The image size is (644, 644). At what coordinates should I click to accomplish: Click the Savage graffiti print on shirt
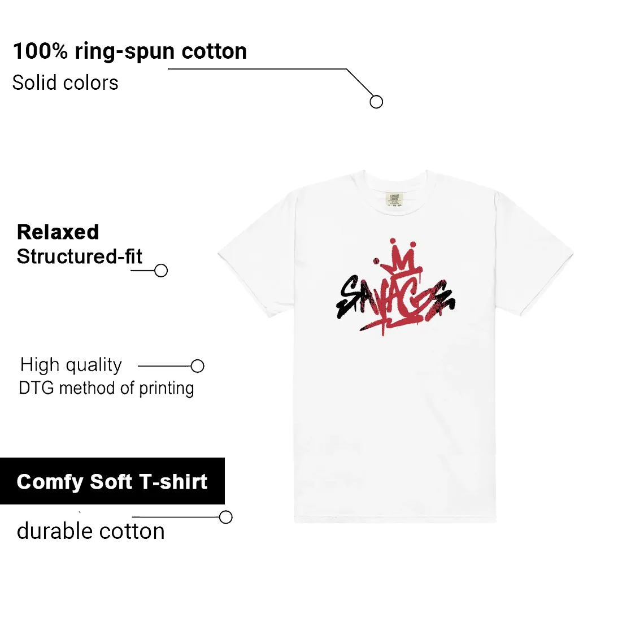pos(396,288)
